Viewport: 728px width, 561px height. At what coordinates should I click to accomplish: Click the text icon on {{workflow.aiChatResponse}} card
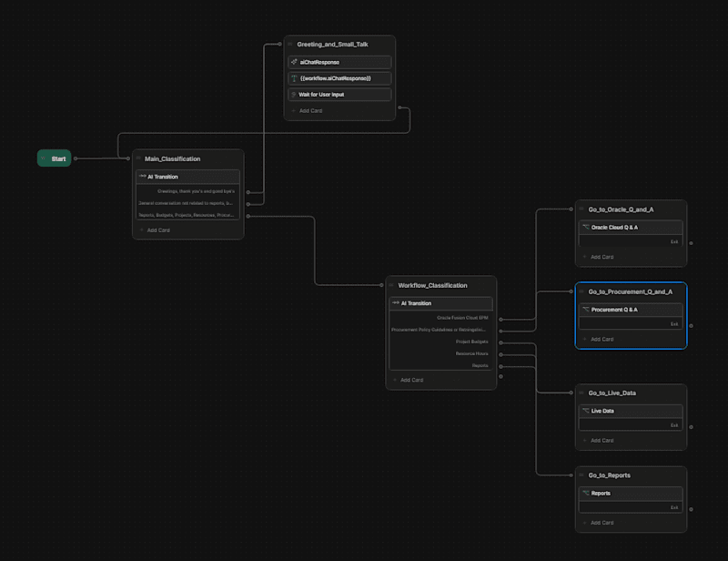pyautogui.click(x=294, y=78)
